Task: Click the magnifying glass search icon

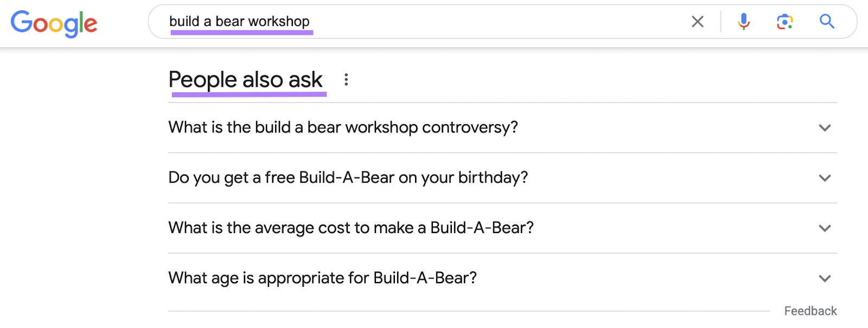Action: click(827, 22)
